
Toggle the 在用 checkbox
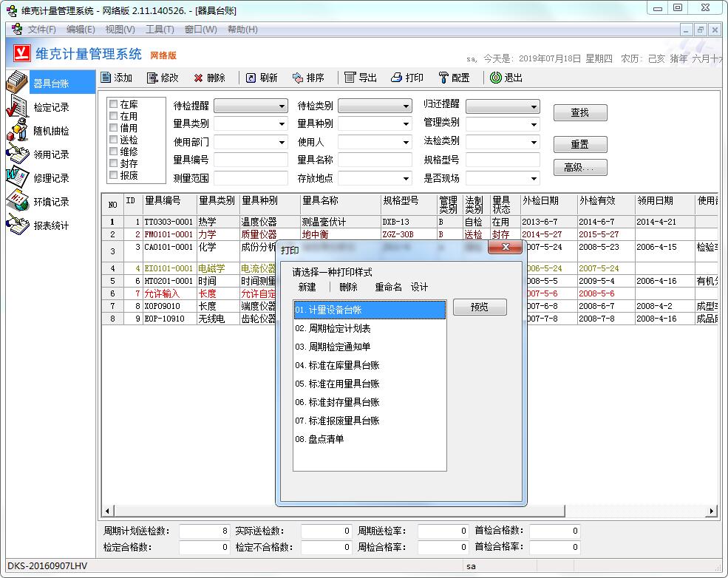point(113,115)
